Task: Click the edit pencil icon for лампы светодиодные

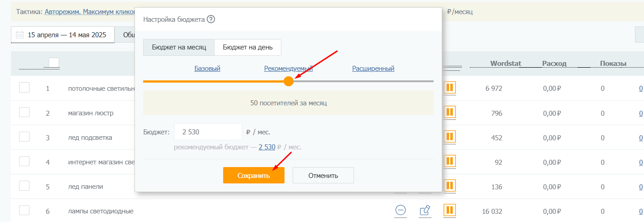Action: [425, 210]
